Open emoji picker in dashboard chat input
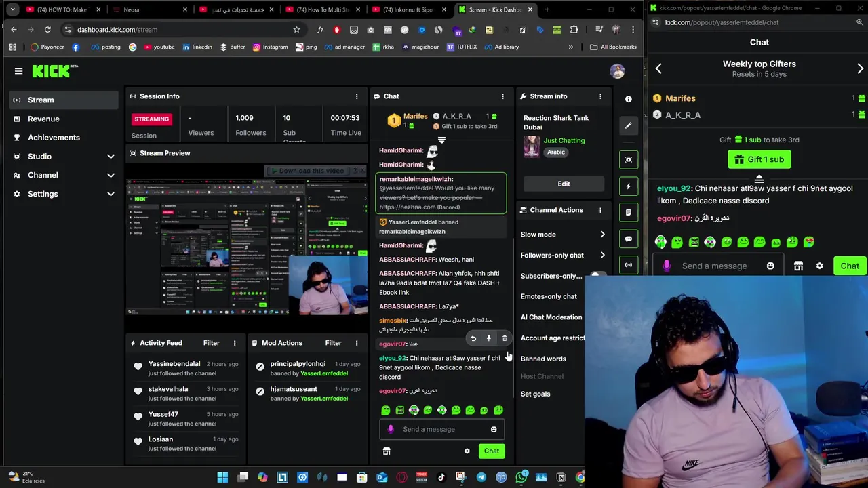Viewport: 868px width, 488px height. [494, 429]
